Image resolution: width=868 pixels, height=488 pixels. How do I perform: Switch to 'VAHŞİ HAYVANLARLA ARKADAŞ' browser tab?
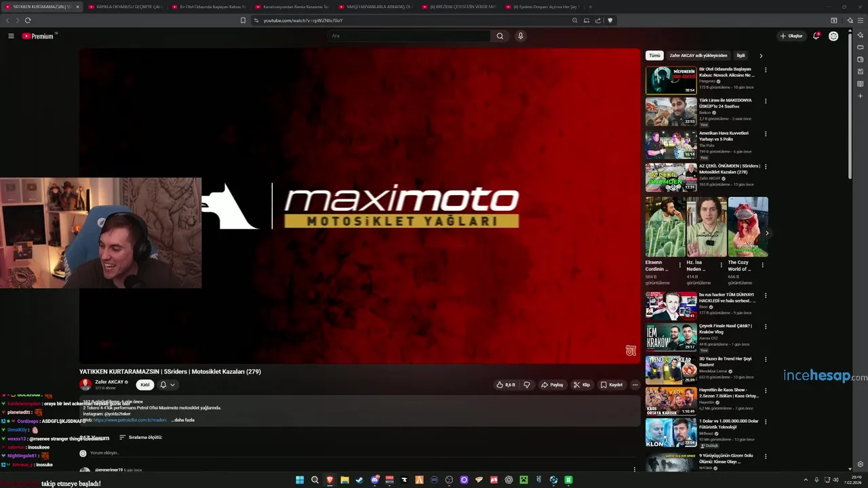pos(375,7)
